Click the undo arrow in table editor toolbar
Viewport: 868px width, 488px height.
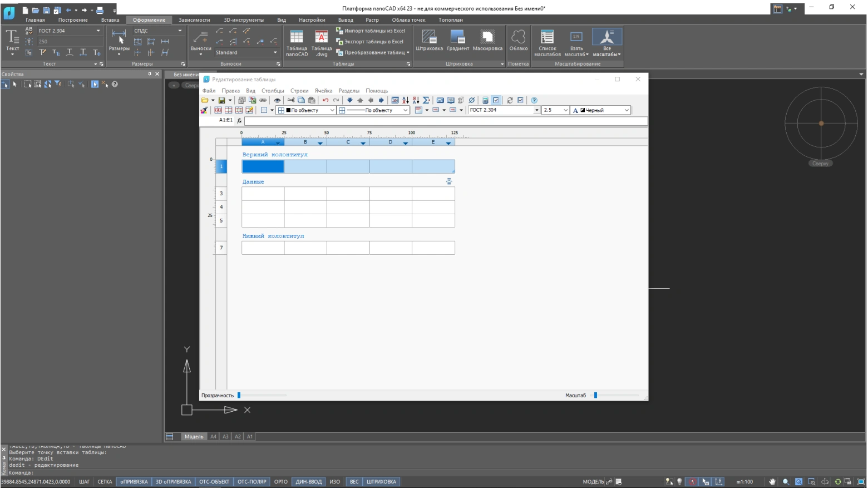(325, 100)
